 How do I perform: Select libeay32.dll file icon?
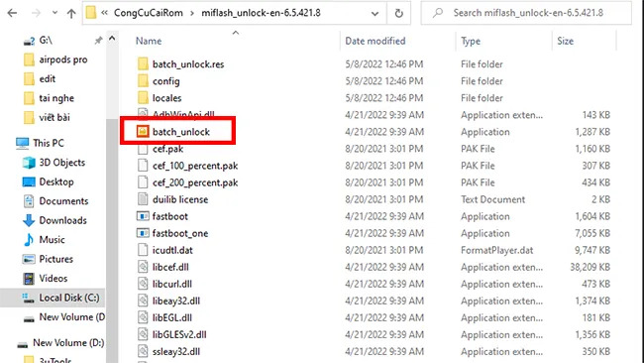click(x=143, y=301)
